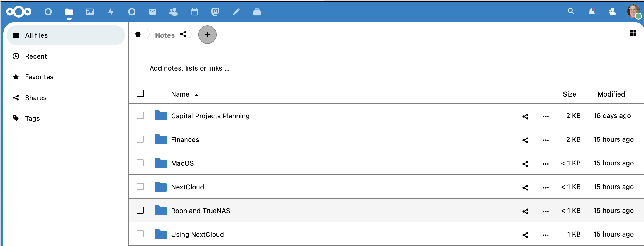Check the Roon and TrueNAS checkbox

coord(140,210)
